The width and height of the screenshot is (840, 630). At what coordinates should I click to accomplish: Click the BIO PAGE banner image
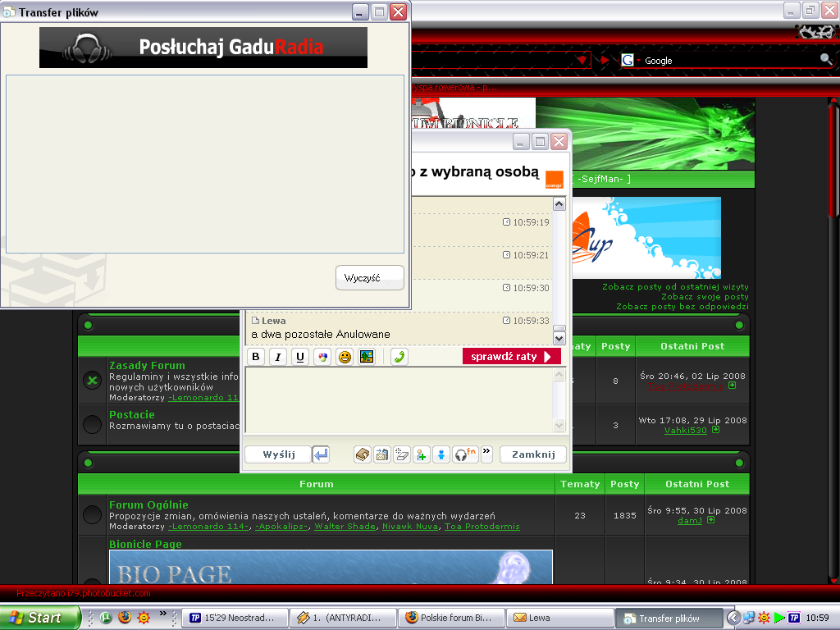tap(331, 567)
